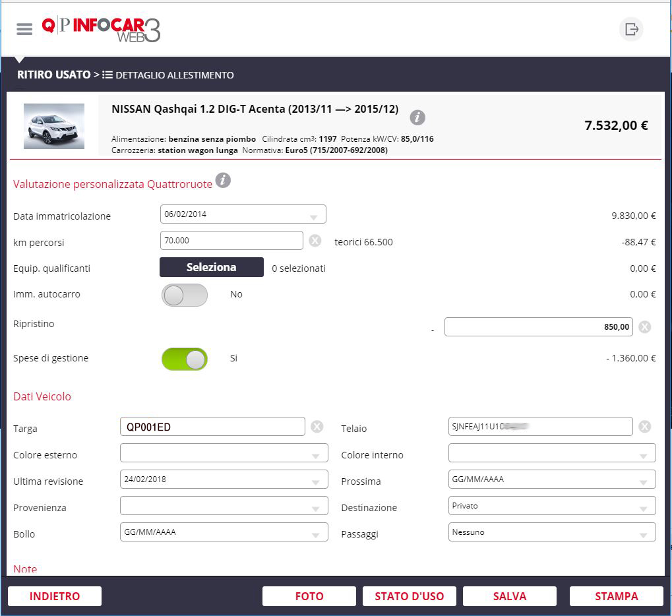
Task: Open info icon next to Nissan Qashqai title
Action: [x=417, y=117]
